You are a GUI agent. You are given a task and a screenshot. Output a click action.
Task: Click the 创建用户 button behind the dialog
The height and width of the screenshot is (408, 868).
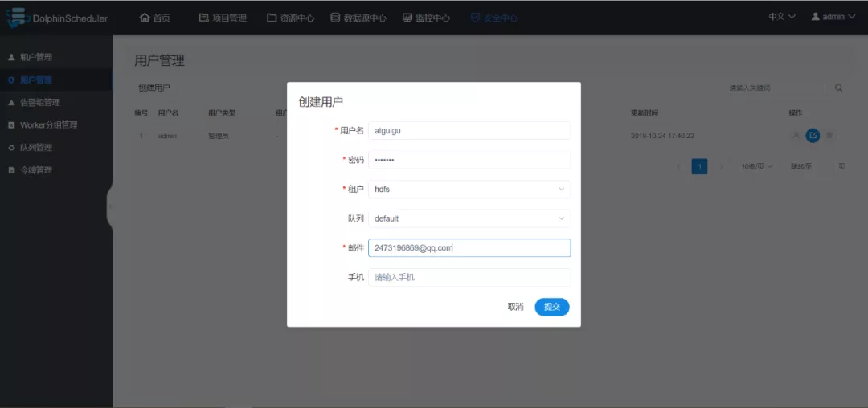click(x=154, y=88)
